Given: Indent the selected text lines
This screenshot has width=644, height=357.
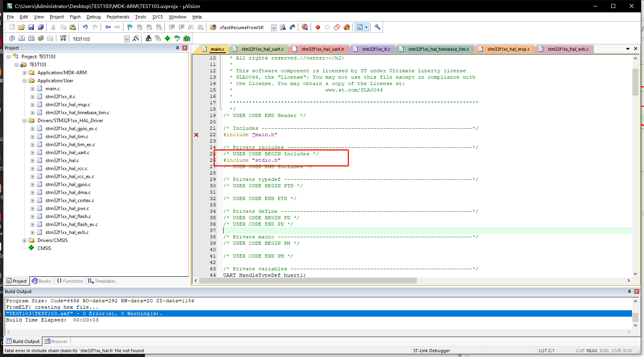Looking at the screenshot, I should click(172, 27).
